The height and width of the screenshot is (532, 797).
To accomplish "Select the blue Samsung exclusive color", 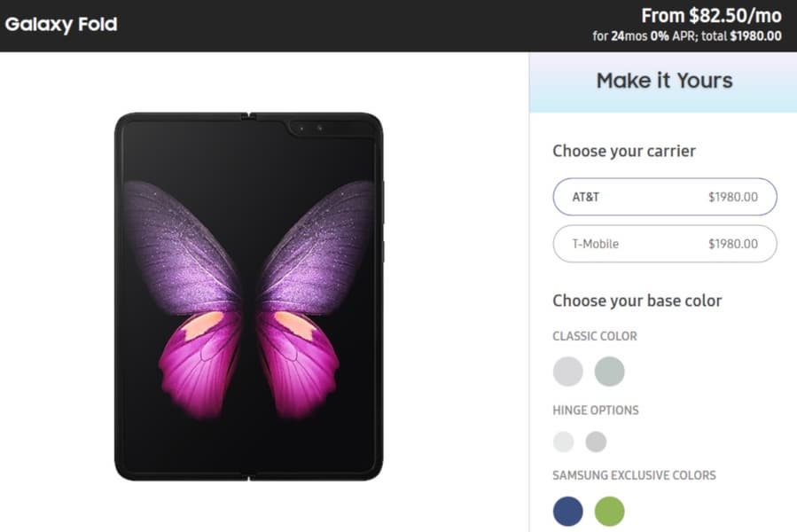I will tap(567, 512).
